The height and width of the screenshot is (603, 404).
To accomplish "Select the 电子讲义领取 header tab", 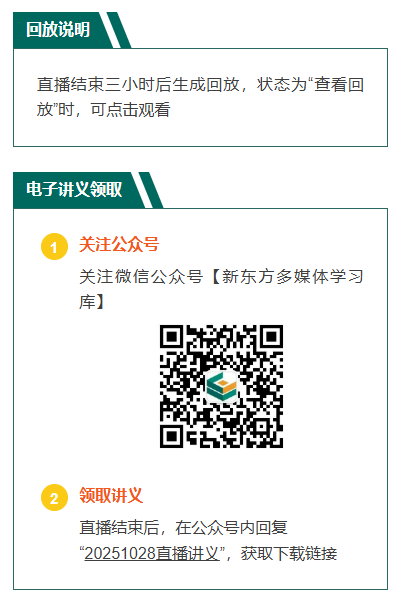I will tap(74, 190).
